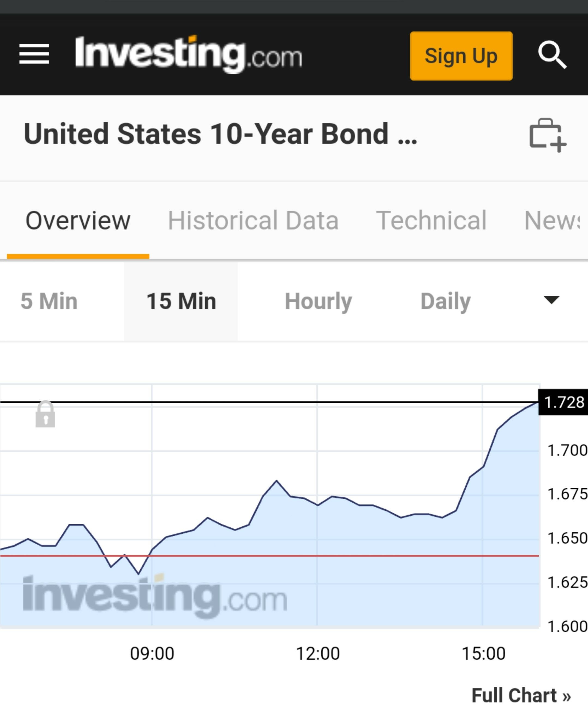This screenshot has height=714, width=588.
Task: Add bond to portfolio briefcase icon
Action: point(548,135)
